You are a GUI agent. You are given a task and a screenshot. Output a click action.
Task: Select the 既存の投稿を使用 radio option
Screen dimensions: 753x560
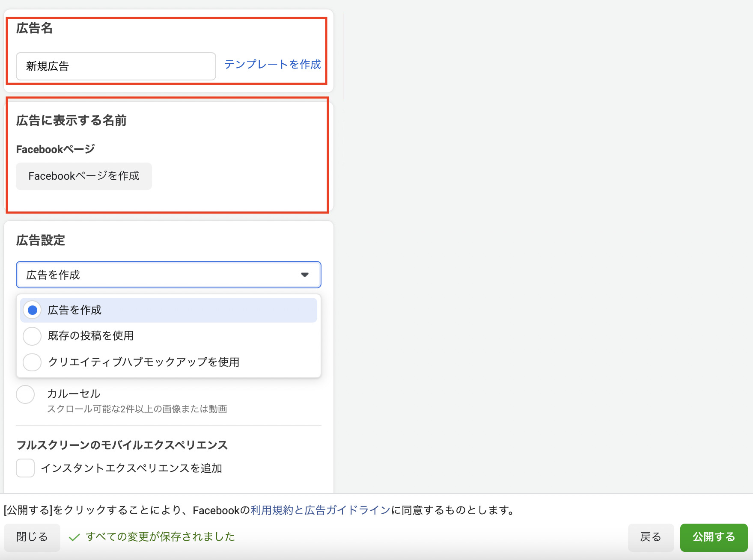coord(32,336)
